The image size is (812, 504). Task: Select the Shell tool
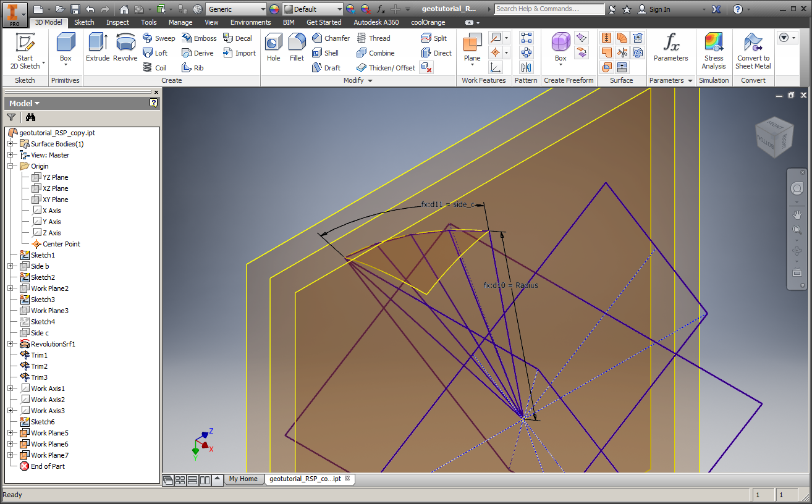[326, 53]
